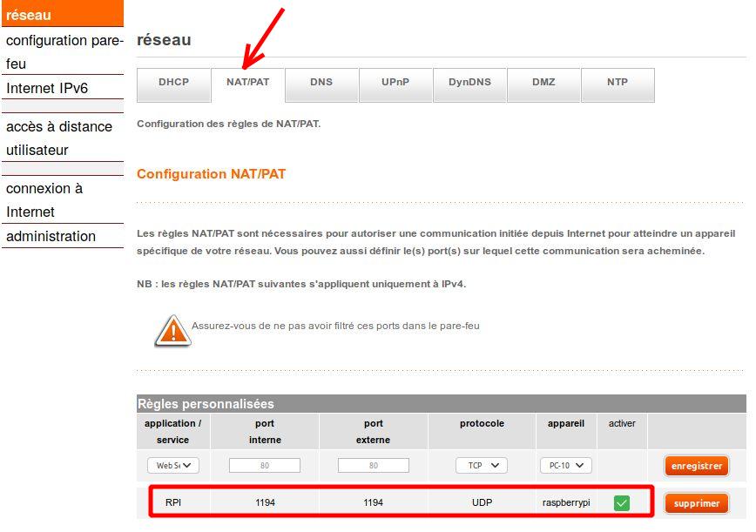Screen dimensions: 756x532
Task: Go to the UPnP tab
Action: point(395,83)
